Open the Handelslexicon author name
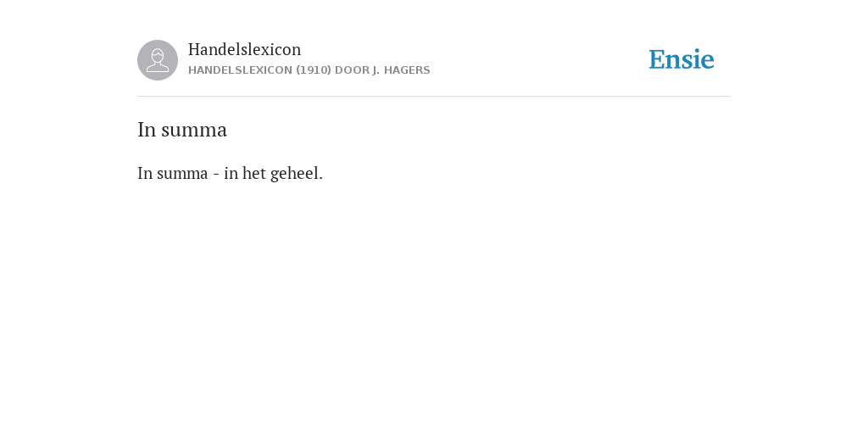The height and width of the screenshot is (434, 868). click(x=245, y=49)
